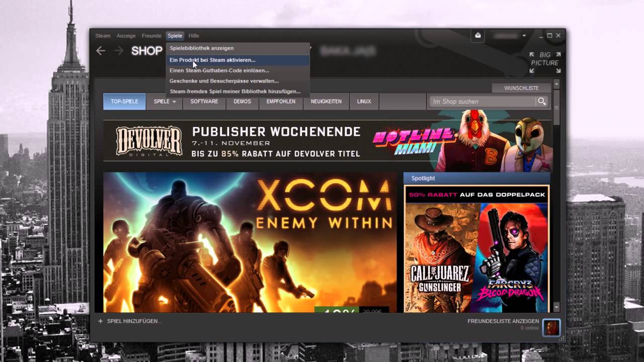Expand the SPIELE store dropdown tab

[x=165, y=102]
